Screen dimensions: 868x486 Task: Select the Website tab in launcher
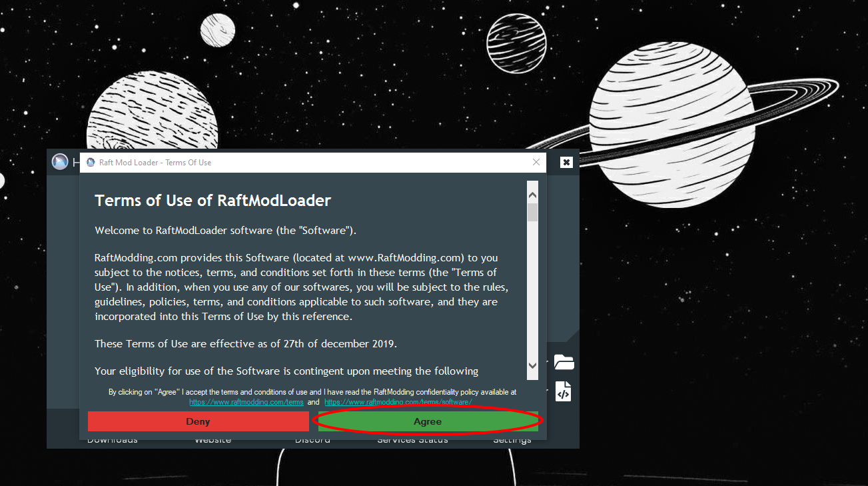pyautogui.click(x=213, y=439)
